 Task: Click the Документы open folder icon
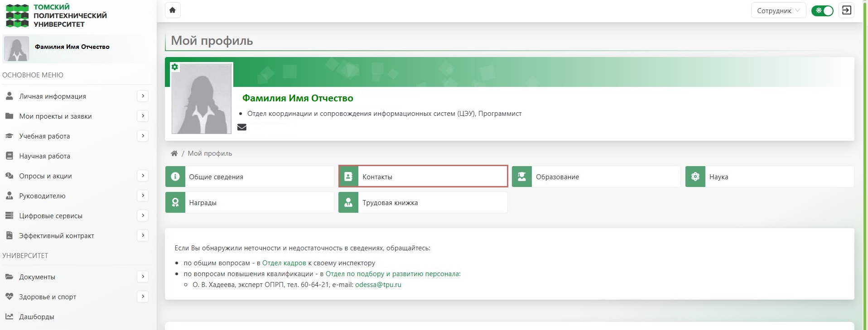coord(9,277)
